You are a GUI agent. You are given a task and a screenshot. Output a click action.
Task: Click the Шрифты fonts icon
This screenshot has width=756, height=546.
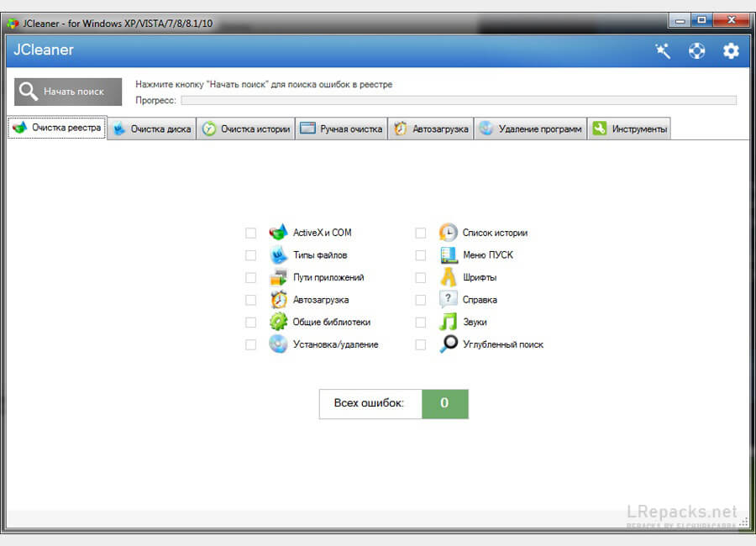pyautogui.click(x=449, y=277)
